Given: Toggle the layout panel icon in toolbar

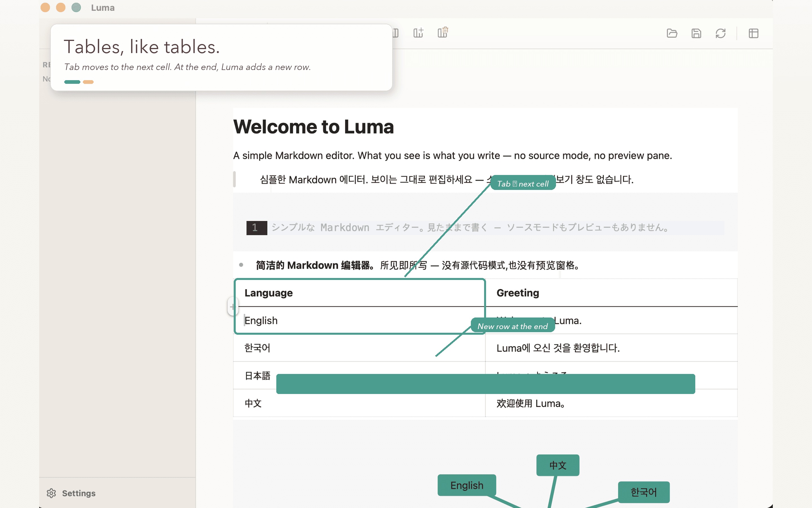Looking at the screenshot, I should [753, 33].
